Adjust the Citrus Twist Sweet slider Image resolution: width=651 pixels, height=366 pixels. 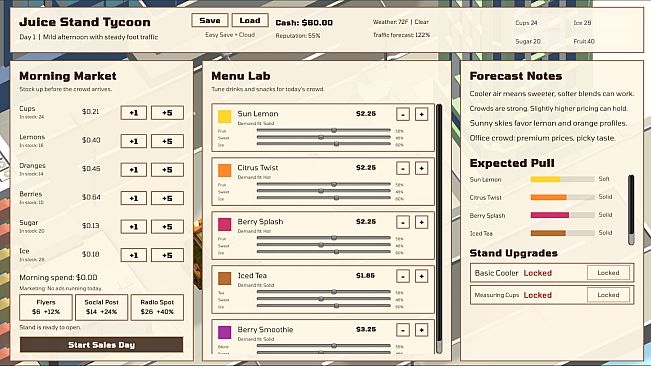324,191
